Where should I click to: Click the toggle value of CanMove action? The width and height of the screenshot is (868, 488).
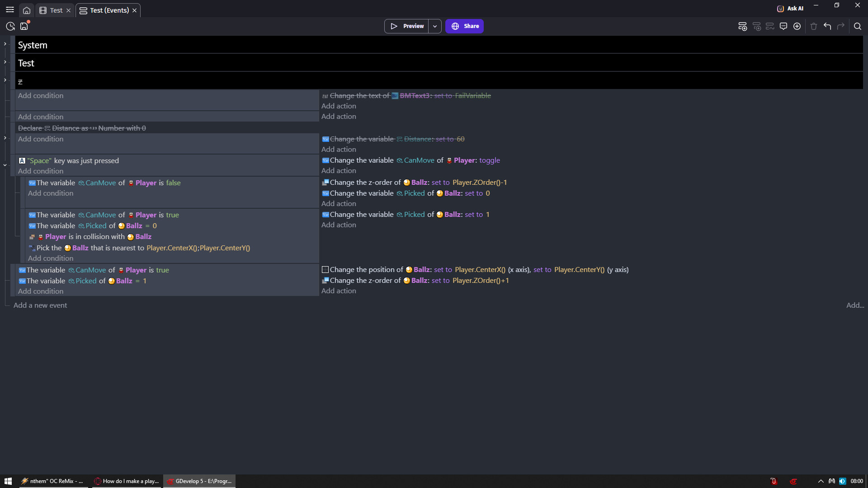coord(489,160)
